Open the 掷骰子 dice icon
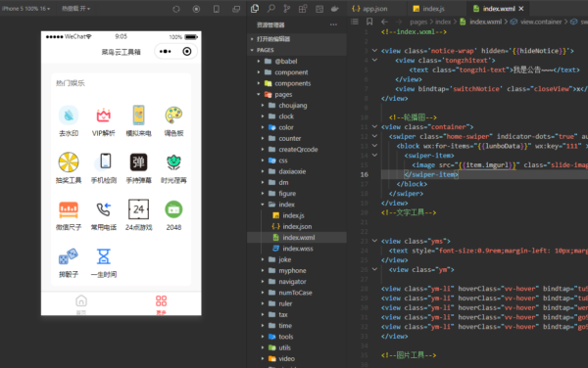588x368 pixels. 69,256
